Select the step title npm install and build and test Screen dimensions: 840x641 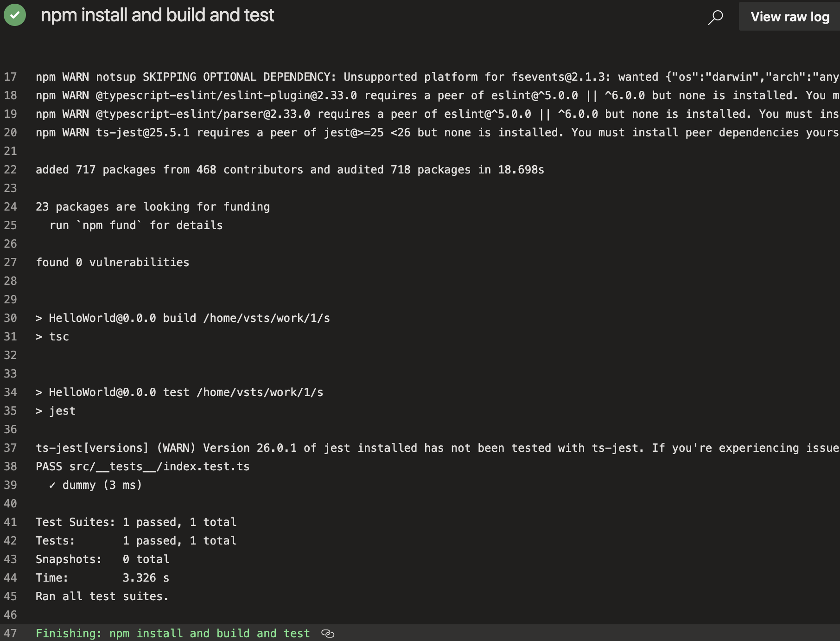tap(158, 15)
